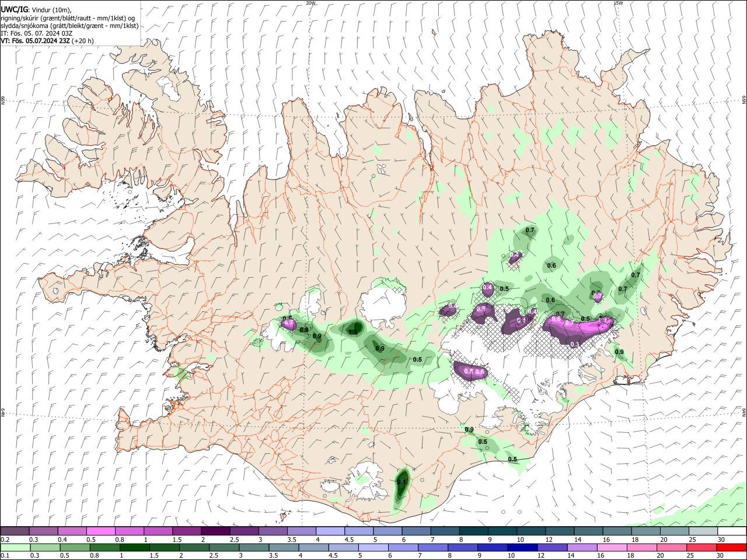Click the top-row lavender swatch between 4 and 4.5

click(330, 531)
